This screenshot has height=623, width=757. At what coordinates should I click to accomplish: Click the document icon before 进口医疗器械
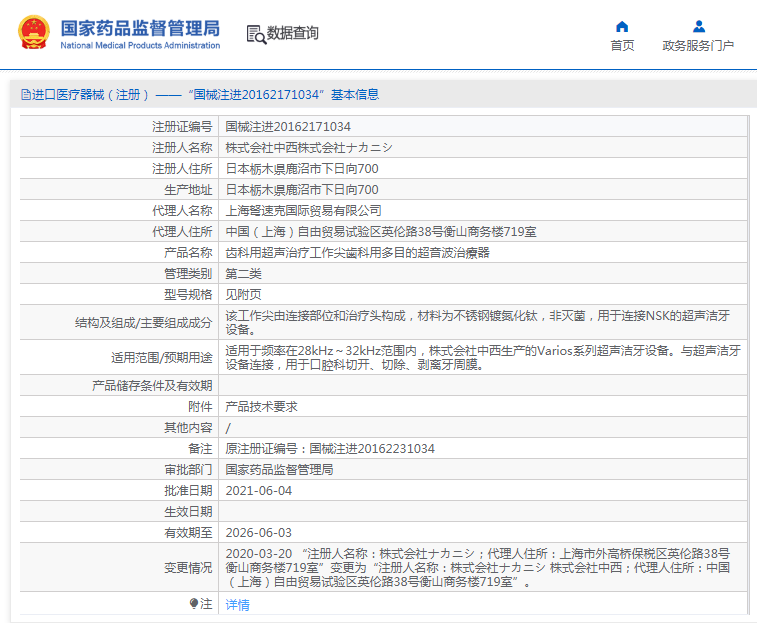pyautogui.click(x=26, y=95)
